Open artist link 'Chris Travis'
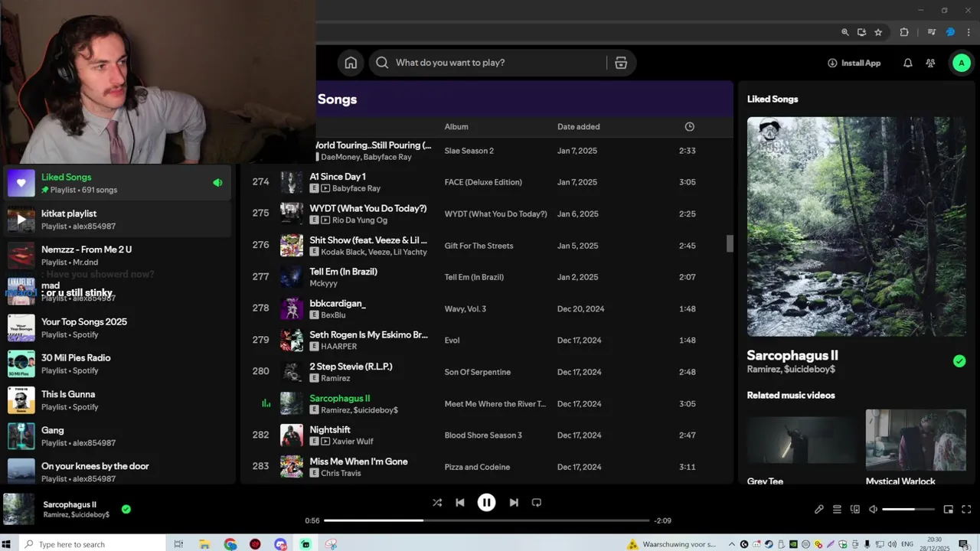This screenshot has width=980, height=551. (341, 473)
